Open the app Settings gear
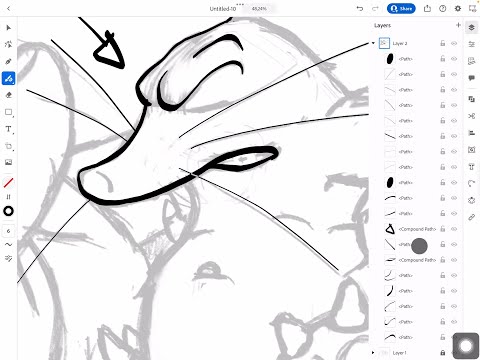This screenshot has height=360, width=480. (458, 9)
